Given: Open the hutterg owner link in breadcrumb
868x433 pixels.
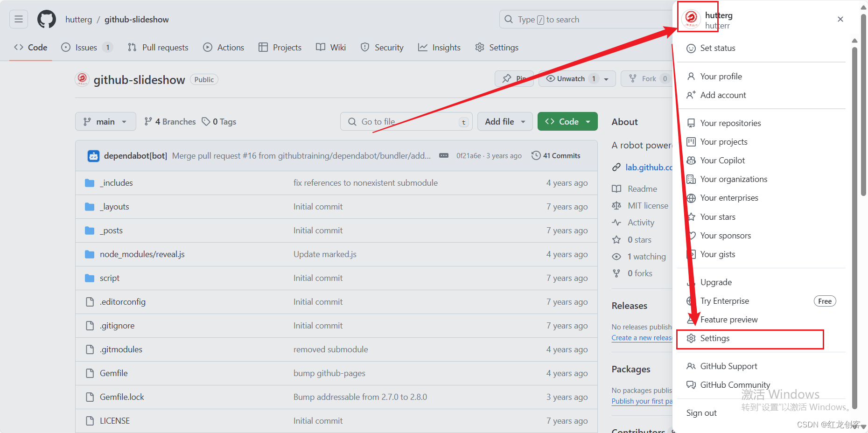Looking at the screenshot, I should coord(78,20).
